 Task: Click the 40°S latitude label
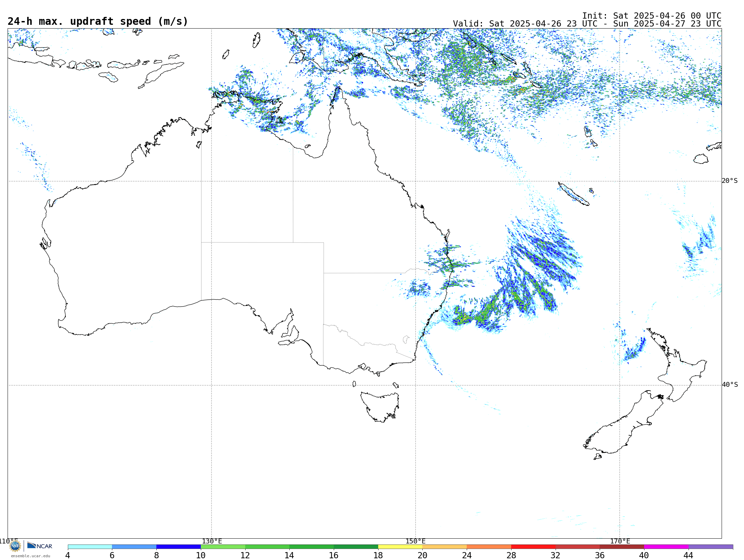(730, 385)
